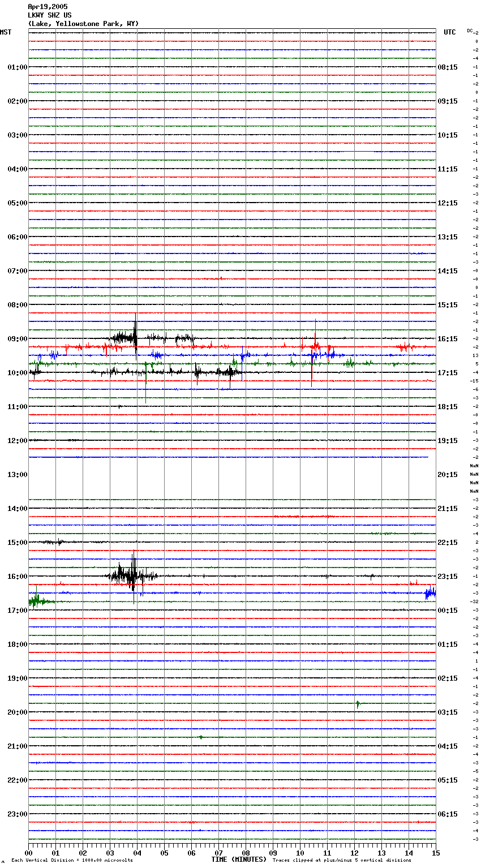Click the 'MST' time zone label
The width and height of the screenshot is (481, 868).
click(x=6, y=32)
